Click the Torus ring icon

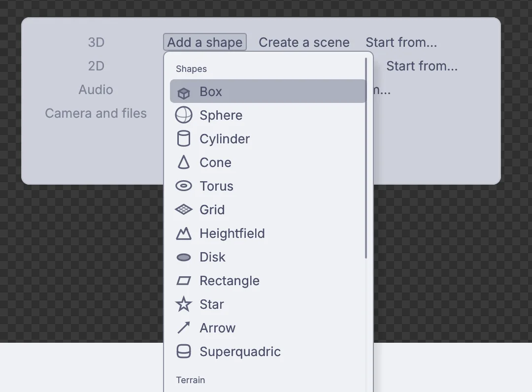click(184, 186)
